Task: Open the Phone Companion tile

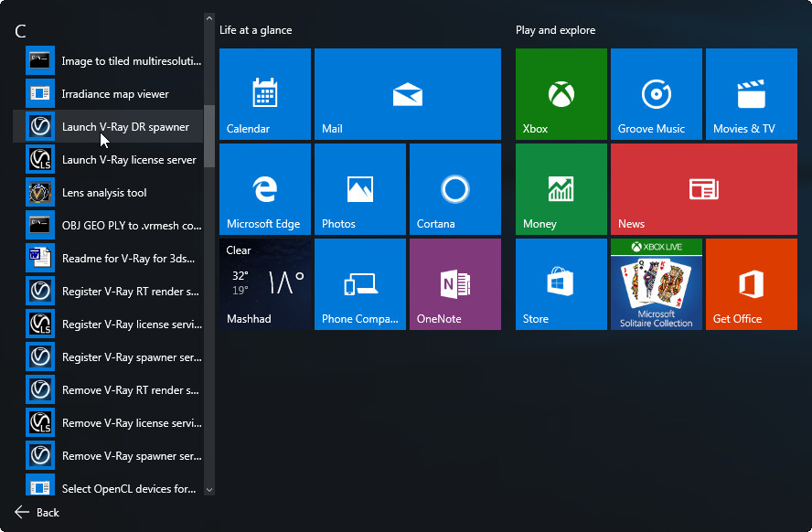Action: point(360,284)
